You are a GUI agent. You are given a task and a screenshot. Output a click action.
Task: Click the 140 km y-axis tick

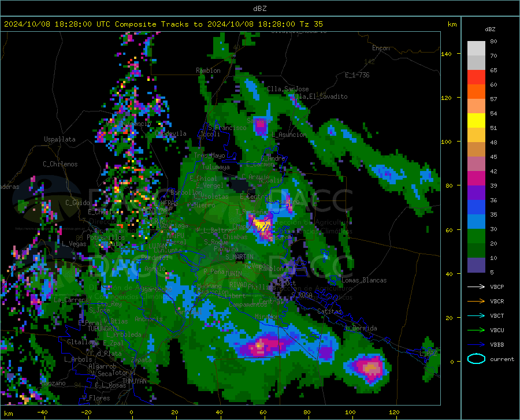[x=446, y=54]
